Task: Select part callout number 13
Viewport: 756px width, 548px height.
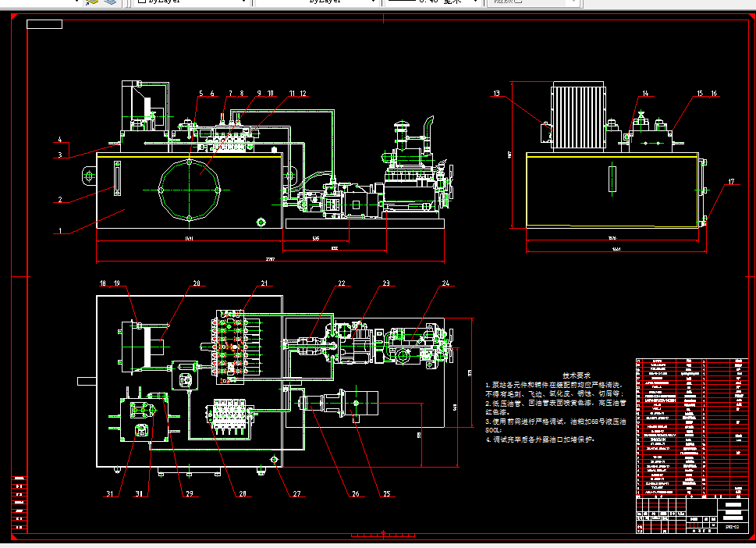Action: click(497, 94)
